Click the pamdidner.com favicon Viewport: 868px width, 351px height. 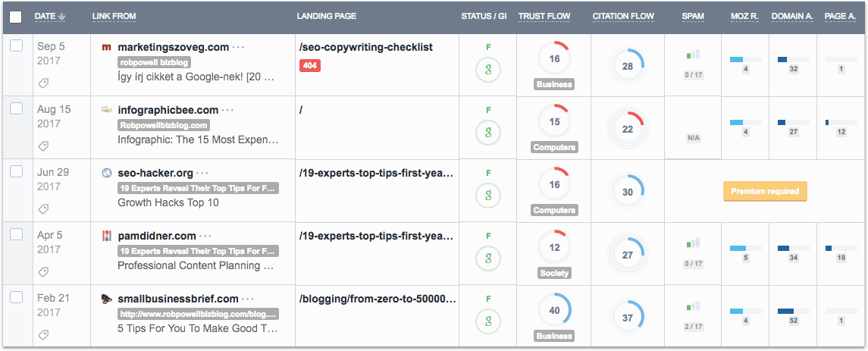[107, 236]
